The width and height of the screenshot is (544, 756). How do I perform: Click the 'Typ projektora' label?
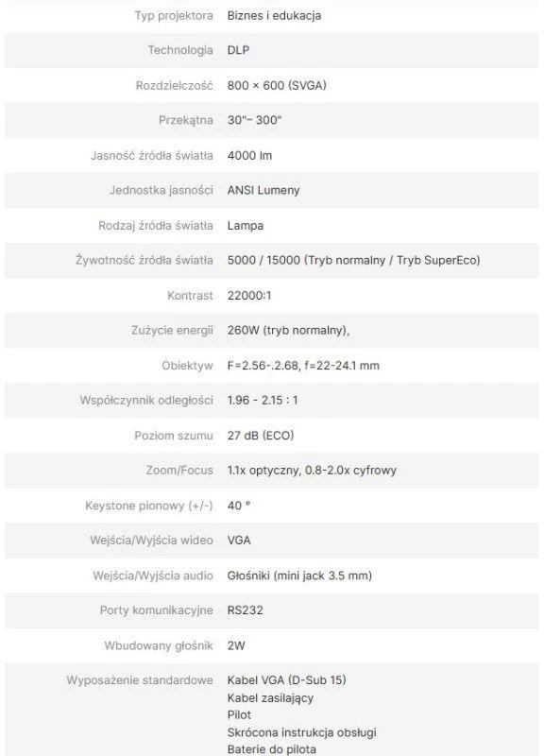(x=174, y=15)
